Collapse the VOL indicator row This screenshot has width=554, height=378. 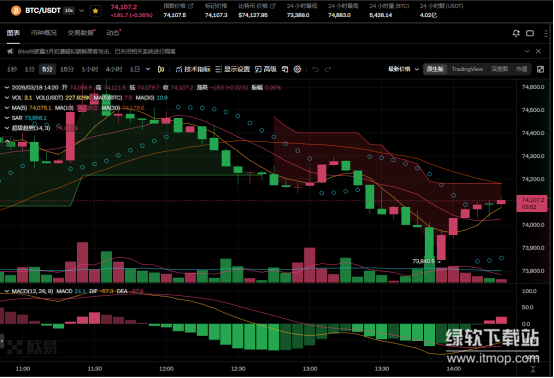tap(7, 98)
